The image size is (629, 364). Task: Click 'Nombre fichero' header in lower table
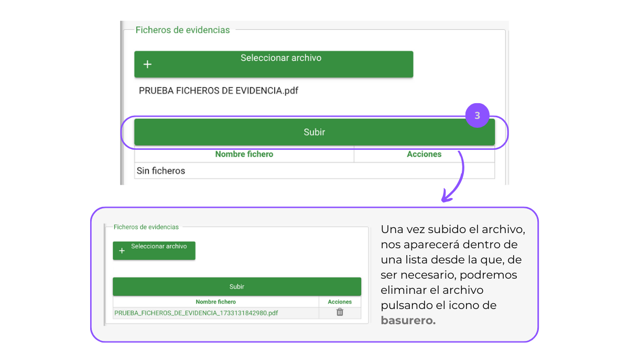pos(216,302)
